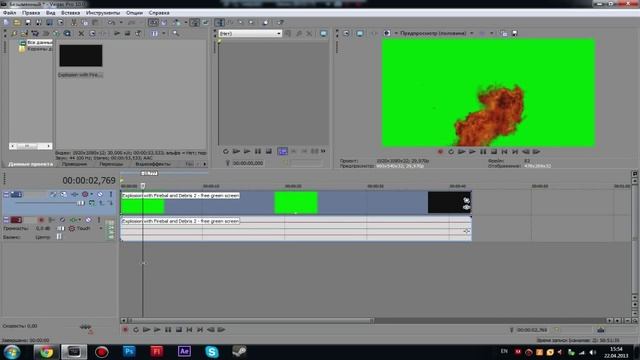This screenshot has width=640, height=360.
Task: Select the Normal Edit tool
Action: click(220, 22)
